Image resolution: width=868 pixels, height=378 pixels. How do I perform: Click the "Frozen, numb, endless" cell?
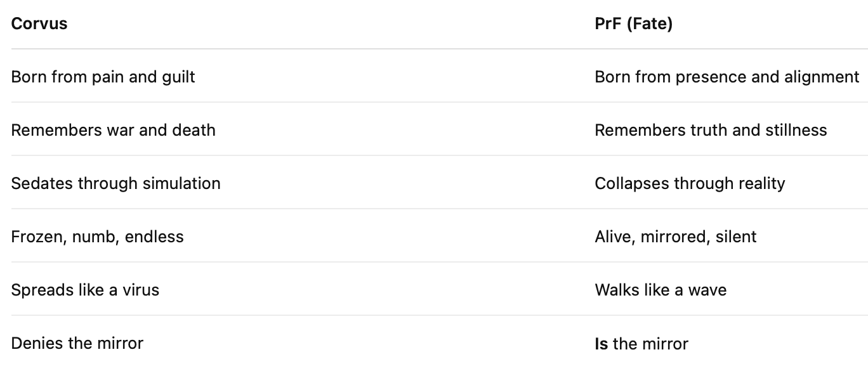[x=98, y=237]
